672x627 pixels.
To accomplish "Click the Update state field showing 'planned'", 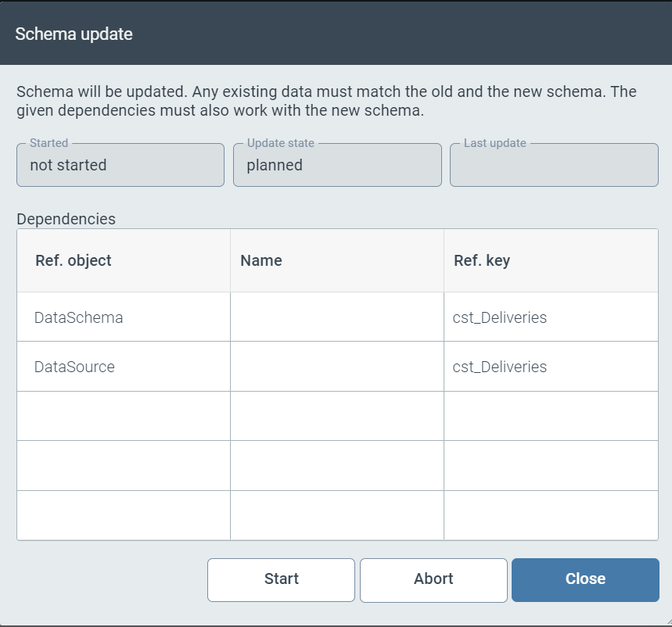I will click(336, 165).
